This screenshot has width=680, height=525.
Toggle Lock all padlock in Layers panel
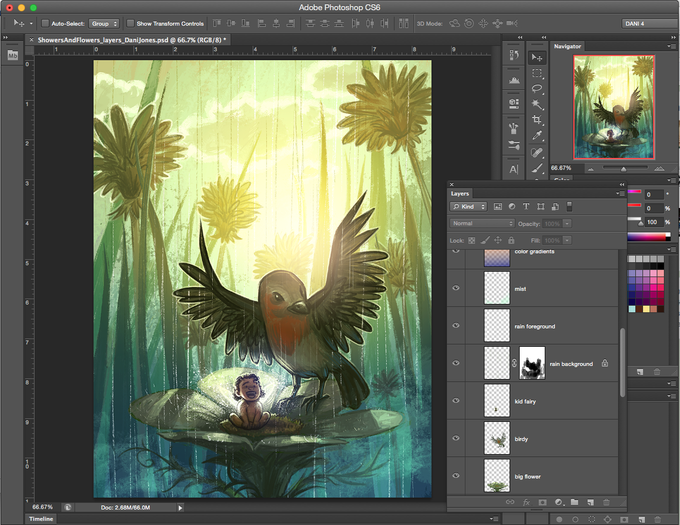pos(511,240)
